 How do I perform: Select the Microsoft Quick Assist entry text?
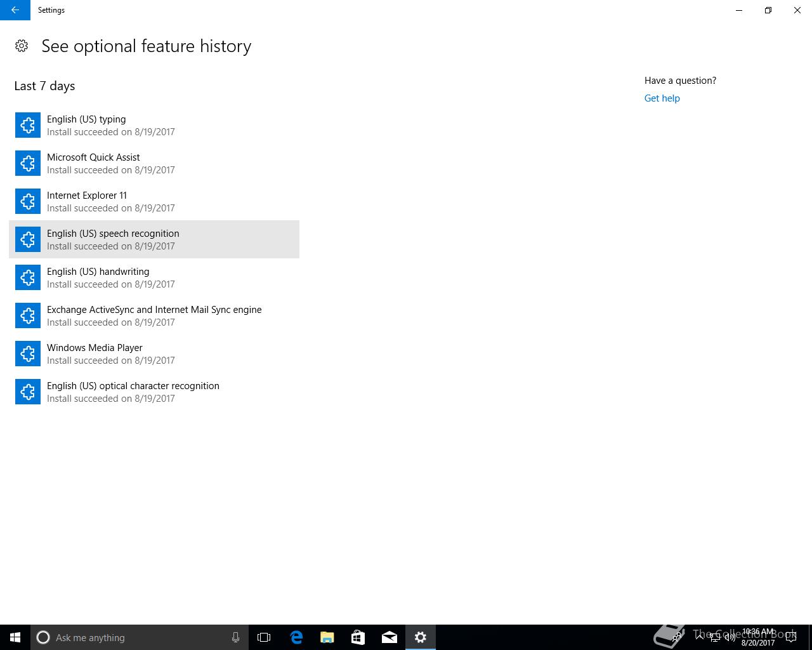click(93, 157)
